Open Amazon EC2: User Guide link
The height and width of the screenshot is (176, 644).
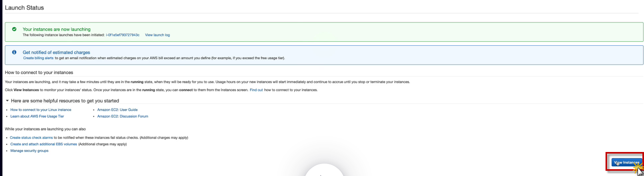[x=117, y=110]
